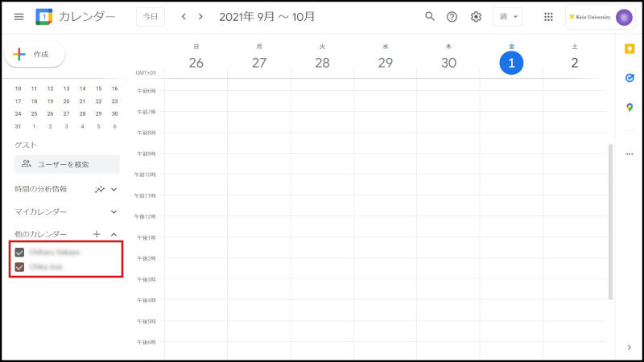Go to the previous week arrow
The image size is (644, 362).
184,17
